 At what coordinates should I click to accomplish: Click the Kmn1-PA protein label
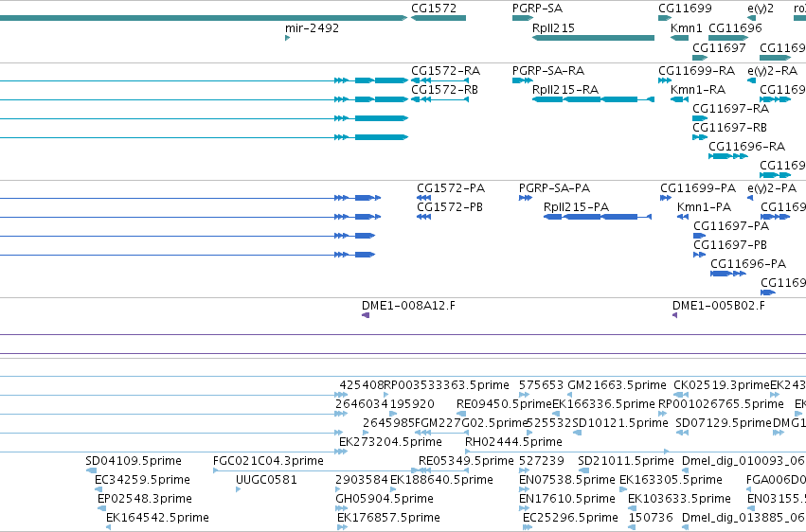(705, 207)
